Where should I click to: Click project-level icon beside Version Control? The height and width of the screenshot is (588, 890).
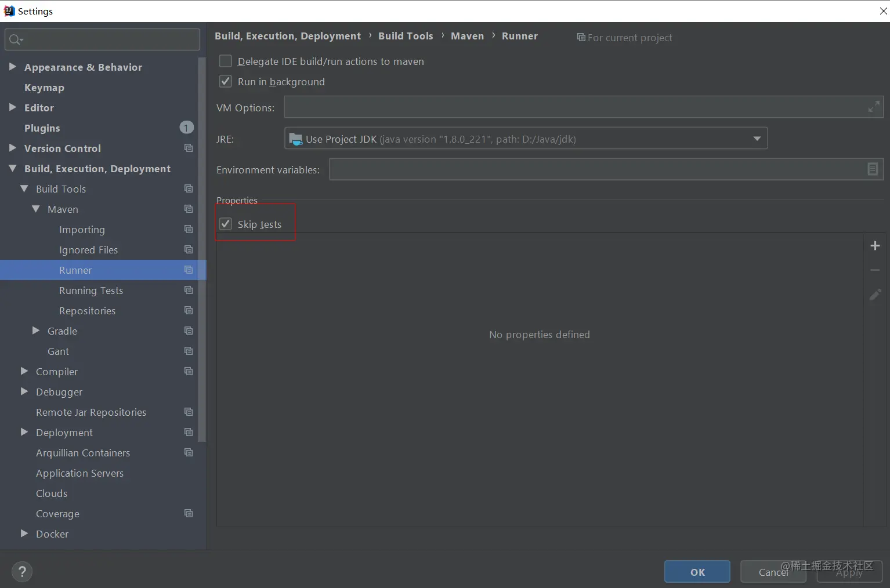[189, 148]
